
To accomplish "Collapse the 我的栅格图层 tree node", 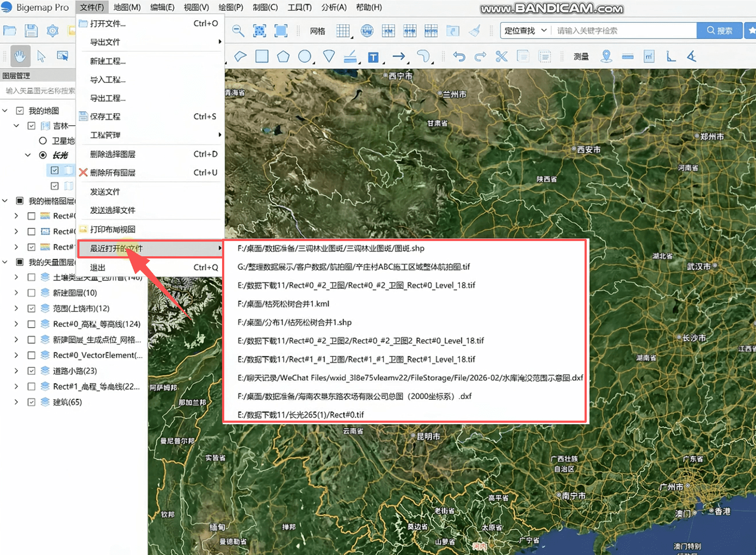I will pyautogui.click(x=5, y=201).
